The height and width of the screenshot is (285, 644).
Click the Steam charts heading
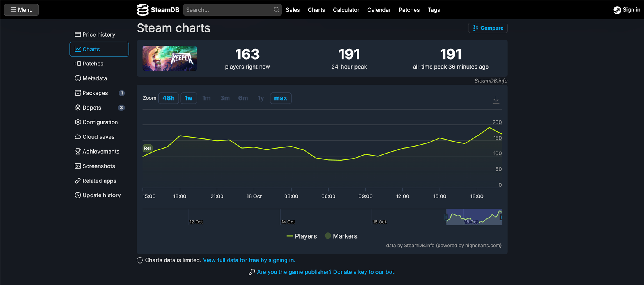coord(174,28)
